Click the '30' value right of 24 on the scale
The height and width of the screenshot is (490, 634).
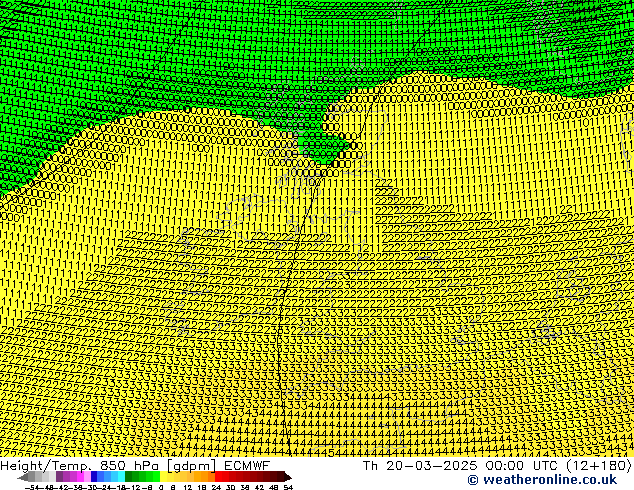pos(230,488)
